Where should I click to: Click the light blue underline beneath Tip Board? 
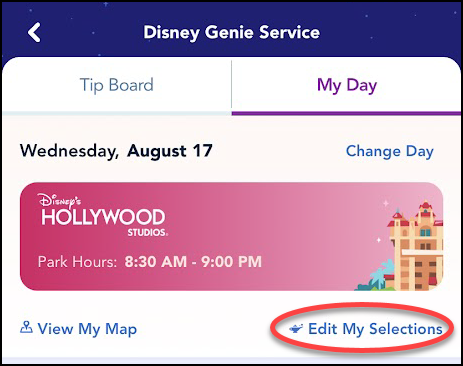point(117,113)
